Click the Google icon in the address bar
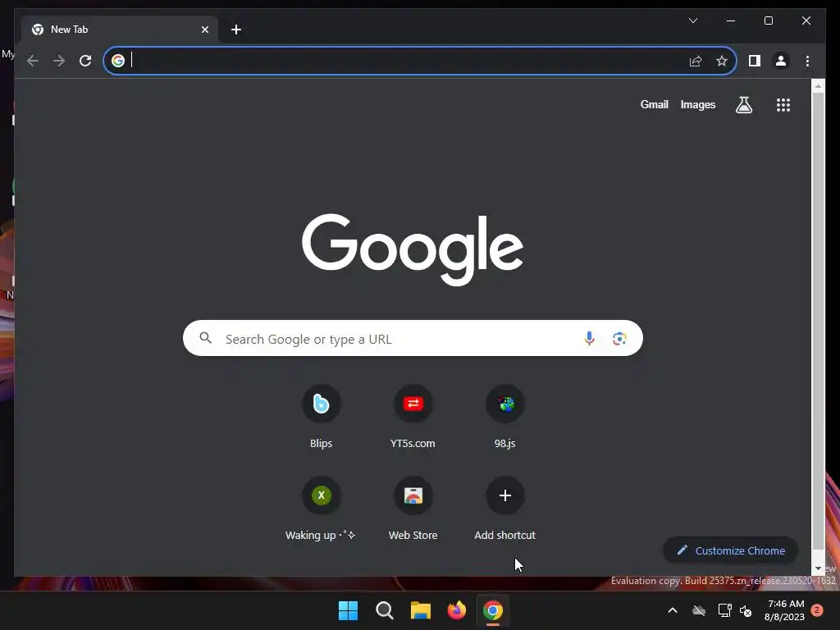Screen dimensions: 840x630 (118, 61)
